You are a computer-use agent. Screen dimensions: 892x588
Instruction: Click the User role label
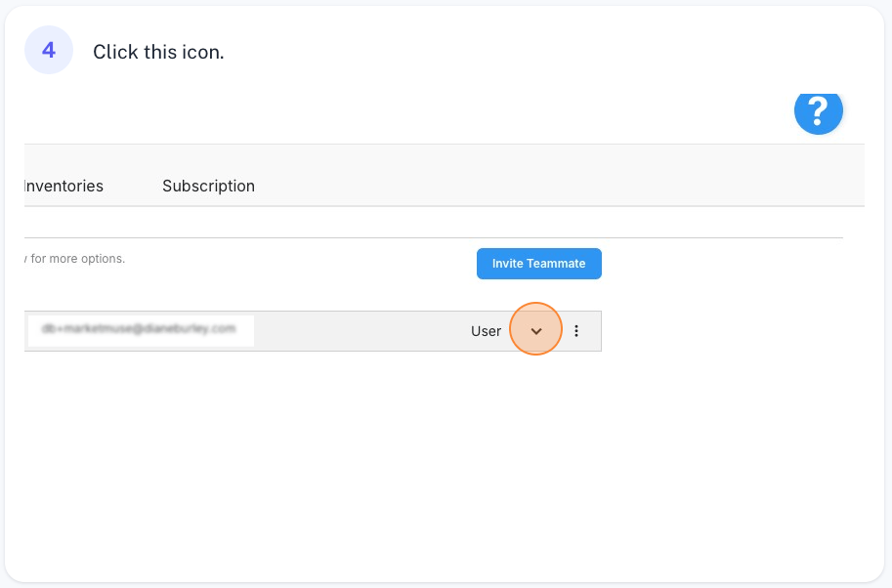point(486,331)
